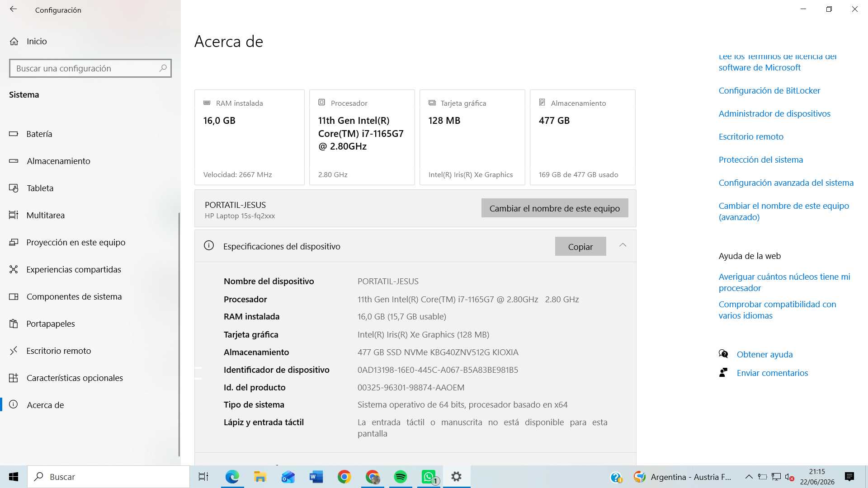Screen dimensions: 868x488
Task: Click product ID 00325-96301-98874-AAOEM
Action: click(411, 387)
